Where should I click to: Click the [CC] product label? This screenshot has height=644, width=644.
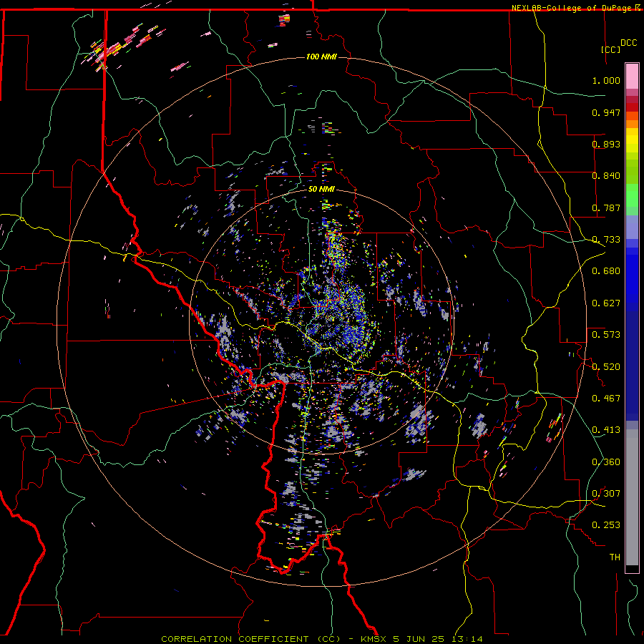pos(611,49)
